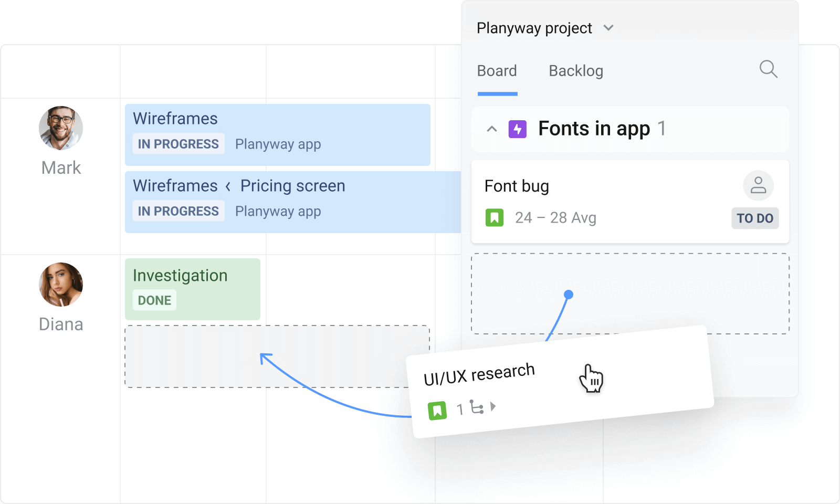This screenshot has width=840, height=504.
Task: Click the DONE badge on Investigation card
Action: click(x=153, y=300)
